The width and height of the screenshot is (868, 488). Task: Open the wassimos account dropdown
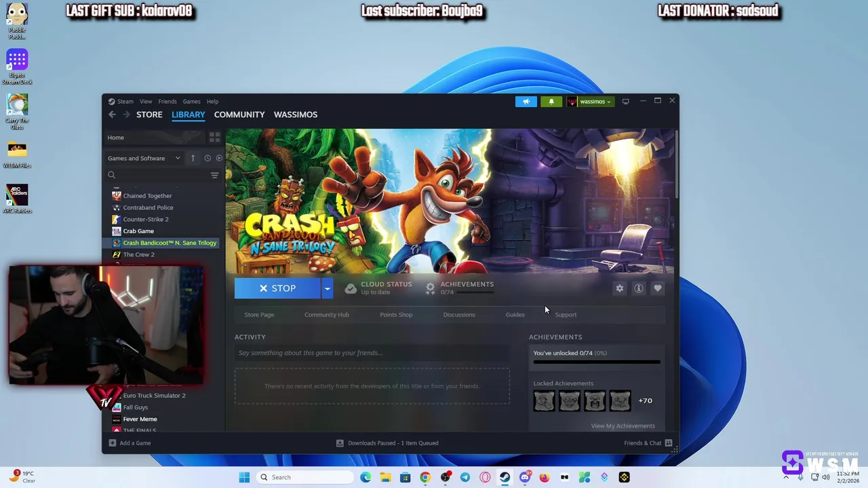590,102
